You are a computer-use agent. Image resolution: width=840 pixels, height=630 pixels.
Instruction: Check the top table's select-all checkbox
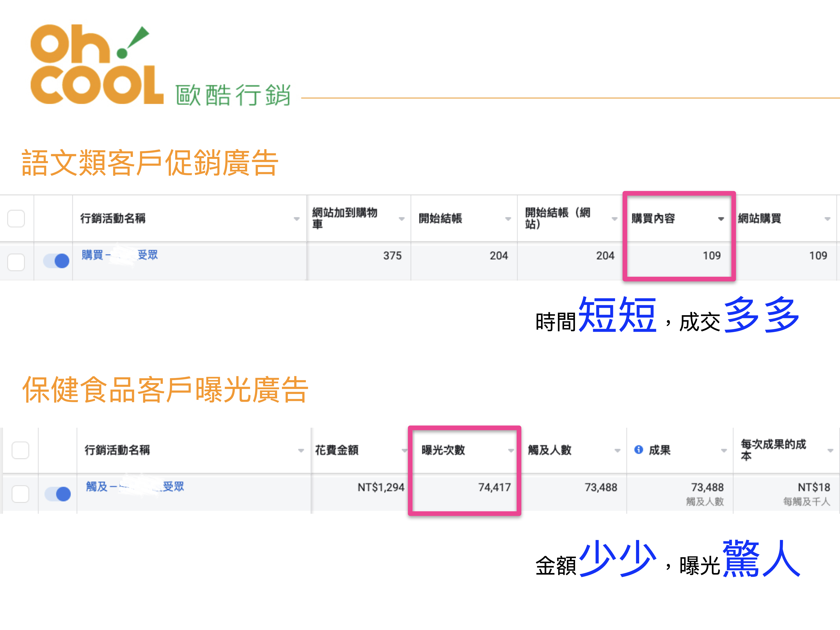pos(16,218)
